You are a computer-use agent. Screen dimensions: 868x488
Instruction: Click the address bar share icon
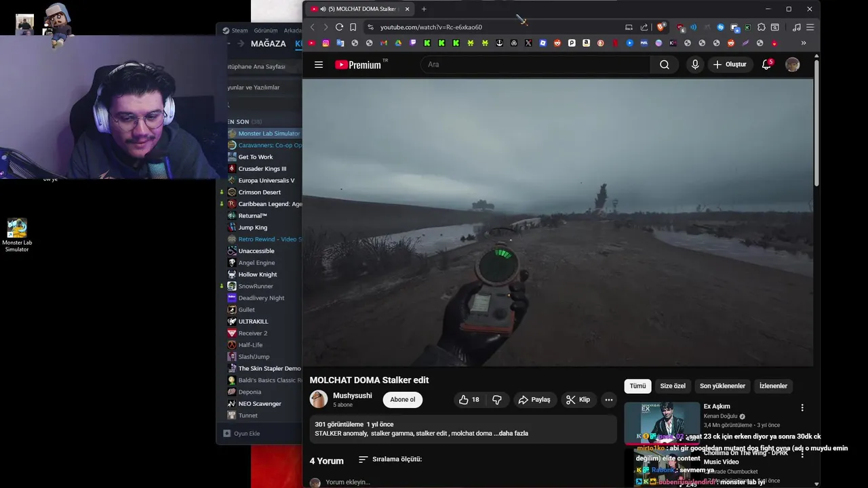point(644,27)
